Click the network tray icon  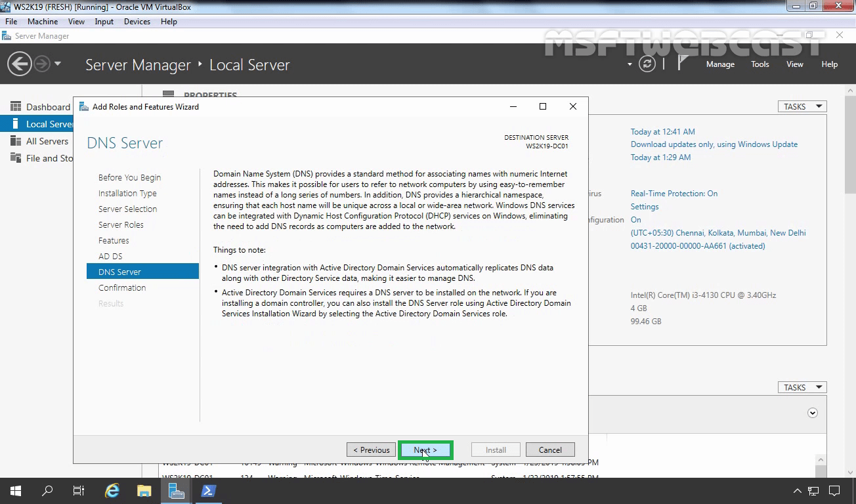tap(813, 491)
